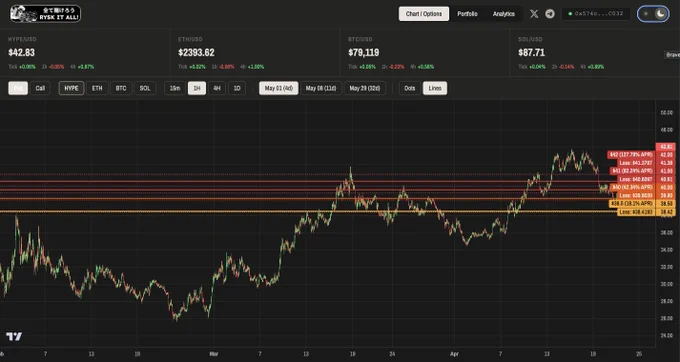Click the connected wallet address 0x574c
The height and width of the screenshot is (362, 680).
tap(596, 14)
